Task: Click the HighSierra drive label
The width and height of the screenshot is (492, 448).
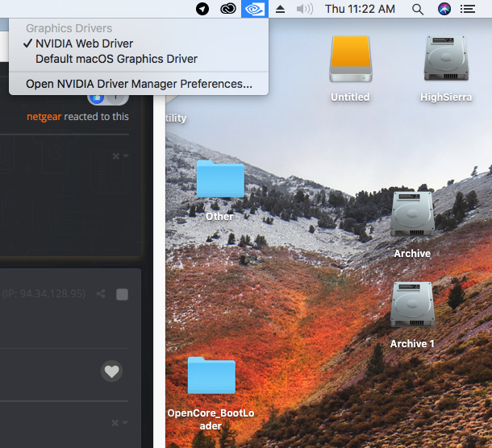Action: point(446,97)
